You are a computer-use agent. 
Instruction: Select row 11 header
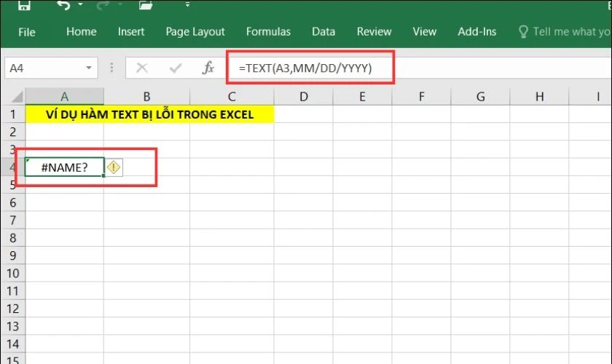coord(13,291)
